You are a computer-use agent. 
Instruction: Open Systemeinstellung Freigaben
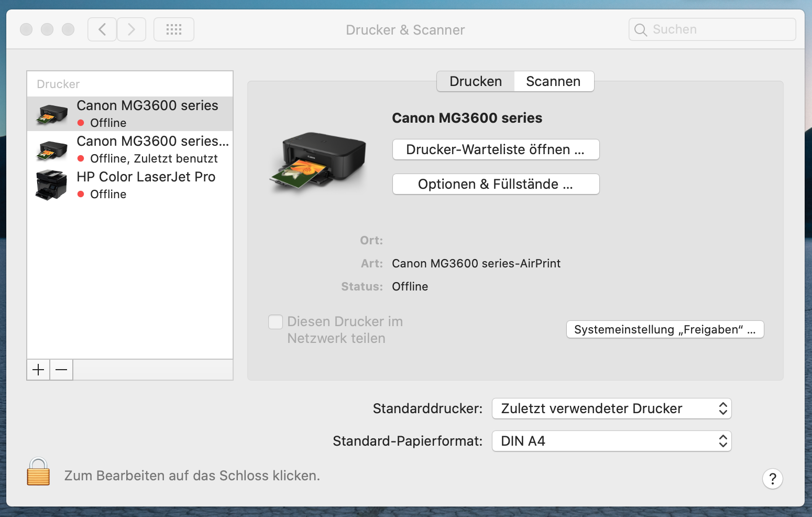(x=664, y=329)
